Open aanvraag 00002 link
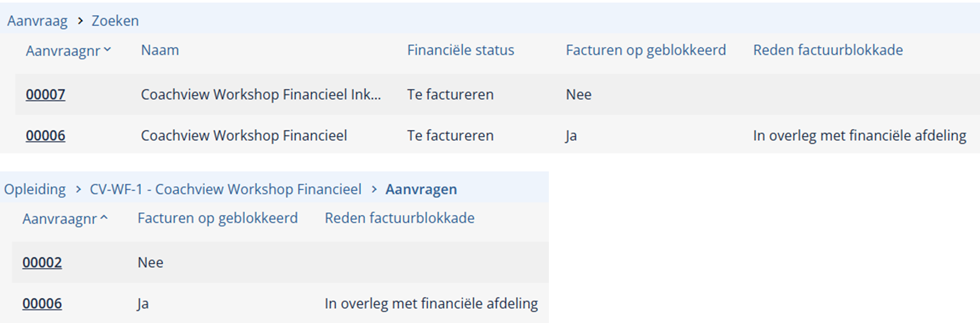 coord(42,262)
